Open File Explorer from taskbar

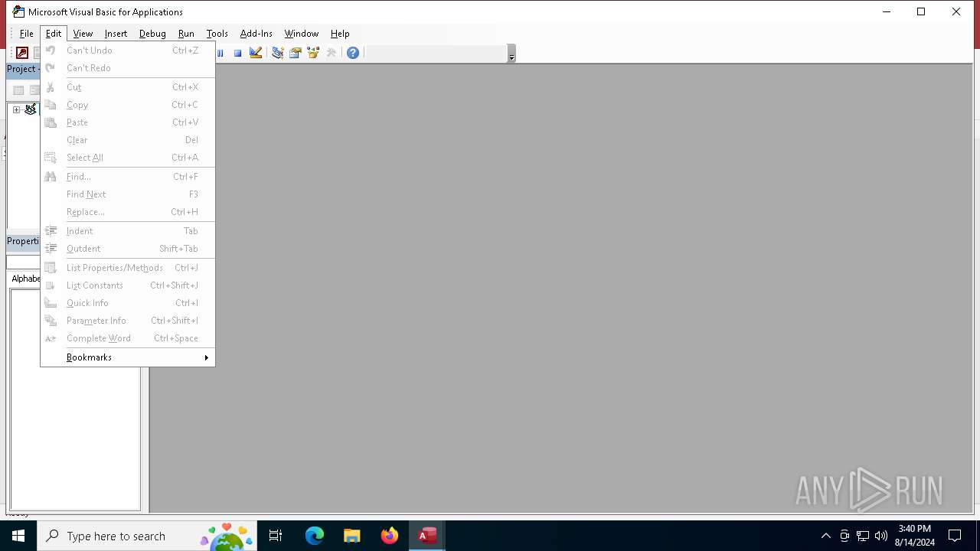(x=351, y=536)
